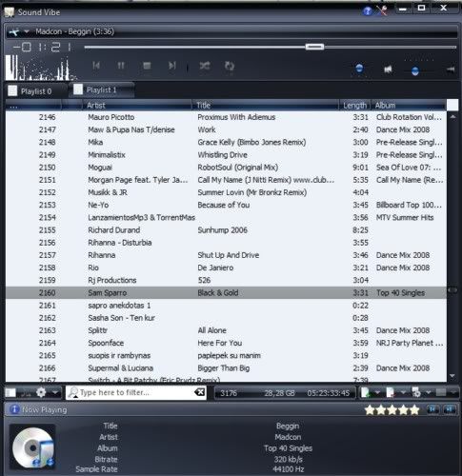
Task: Click the CD album art thumbnail
Action: 32,447
